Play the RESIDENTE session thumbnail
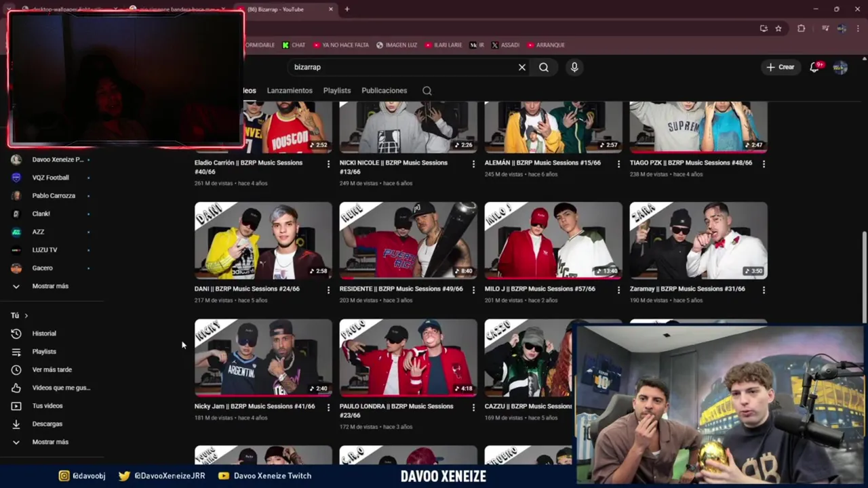 point(408,241)
